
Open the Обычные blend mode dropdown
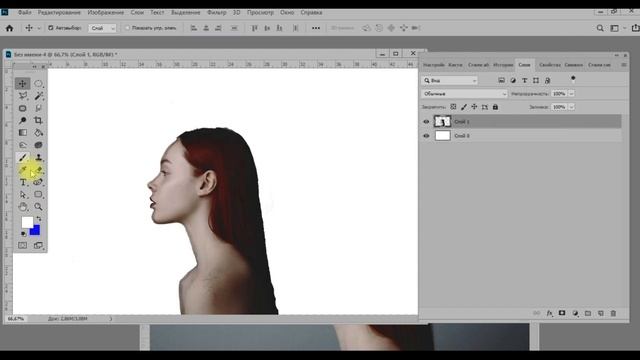(464, 94)
